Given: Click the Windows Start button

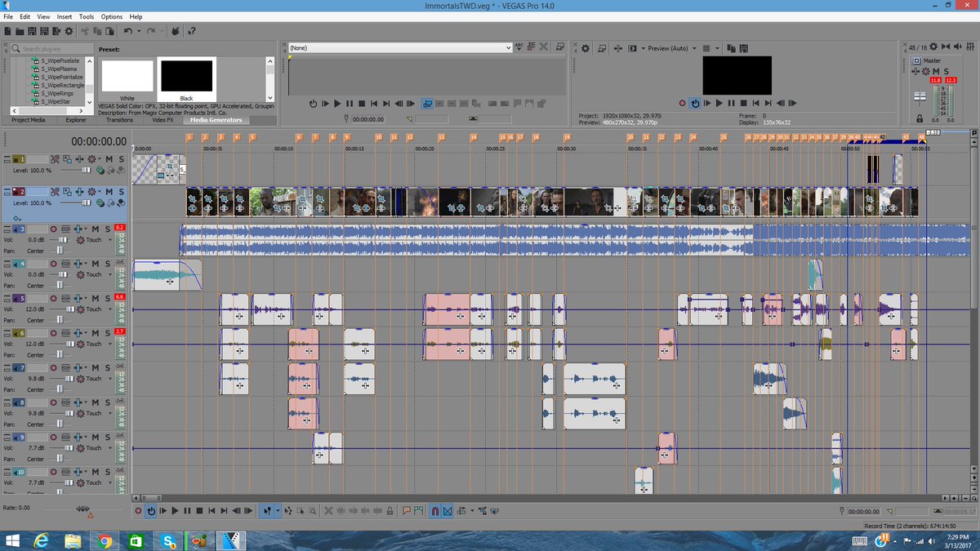Looking at the screenshot, I should coord(15,540).
